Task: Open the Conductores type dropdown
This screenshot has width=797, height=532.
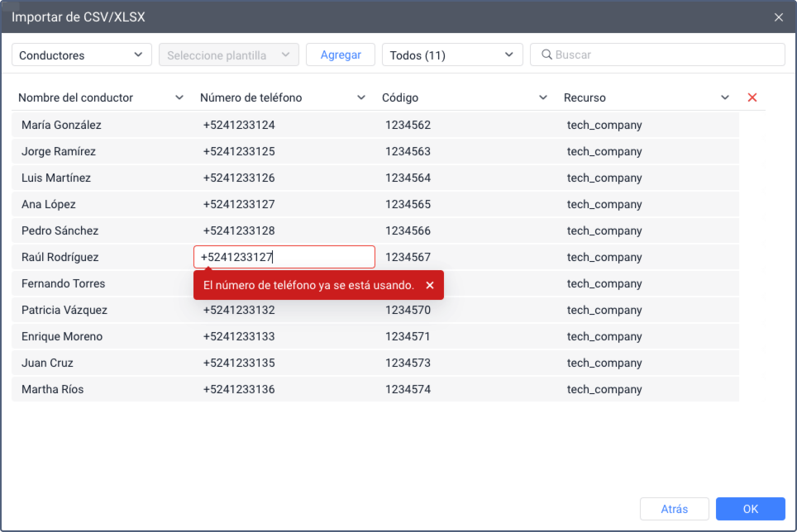Action: pyautogui.click(x=81, y=55)
